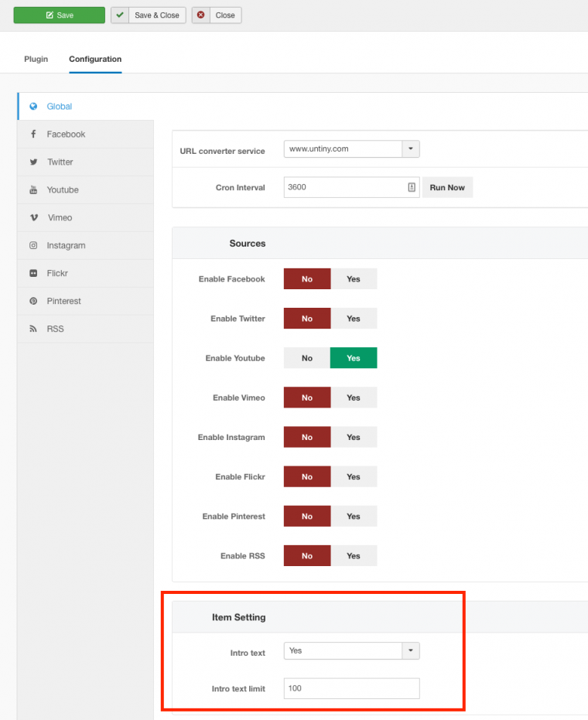Viewport: 588px width, 720px height.
Task: Click the Facebook logo icon in sidebar
Action: click(x=33, y=134)
